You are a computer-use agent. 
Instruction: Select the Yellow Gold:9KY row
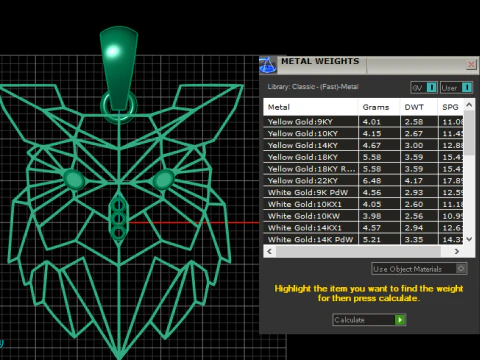(363, 122)
